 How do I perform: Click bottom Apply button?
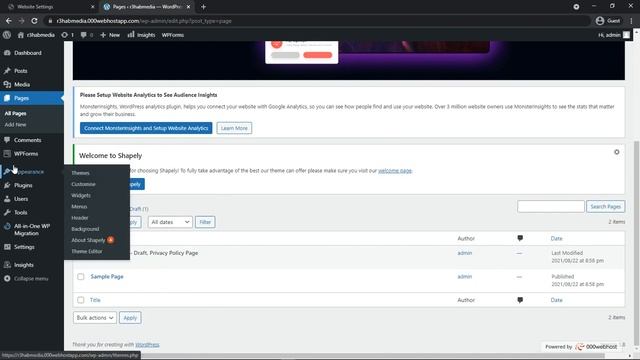tap(130, 318)
